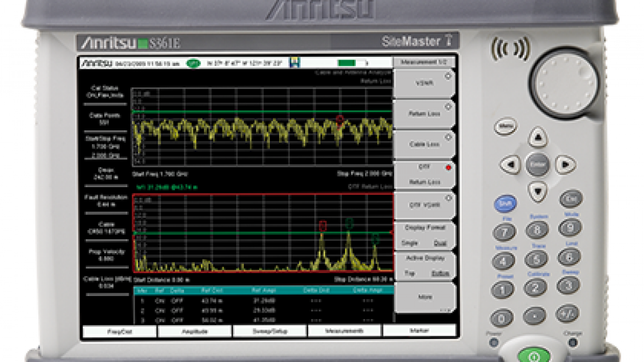
Task: Click the Data Points entry
Action: click(105, 119)
